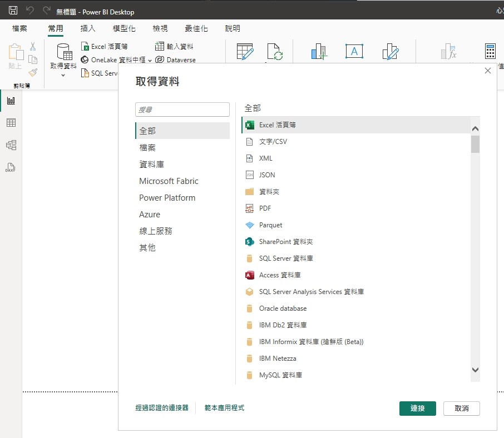Click the more visuals chart-pencil icon

click(x=391, y=52)
